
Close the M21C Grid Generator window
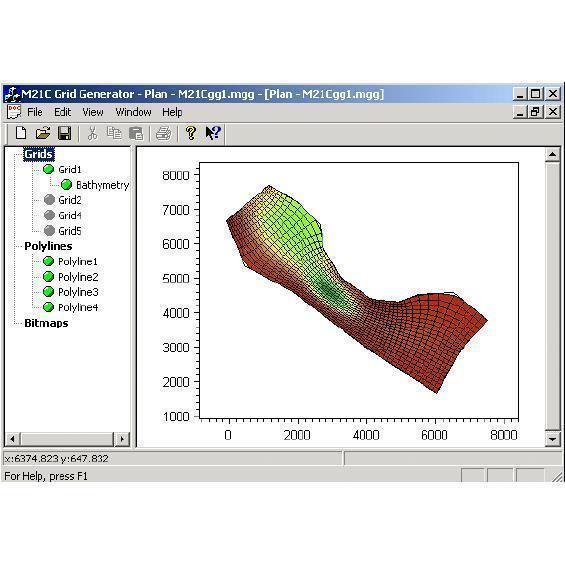pos(553,94)
